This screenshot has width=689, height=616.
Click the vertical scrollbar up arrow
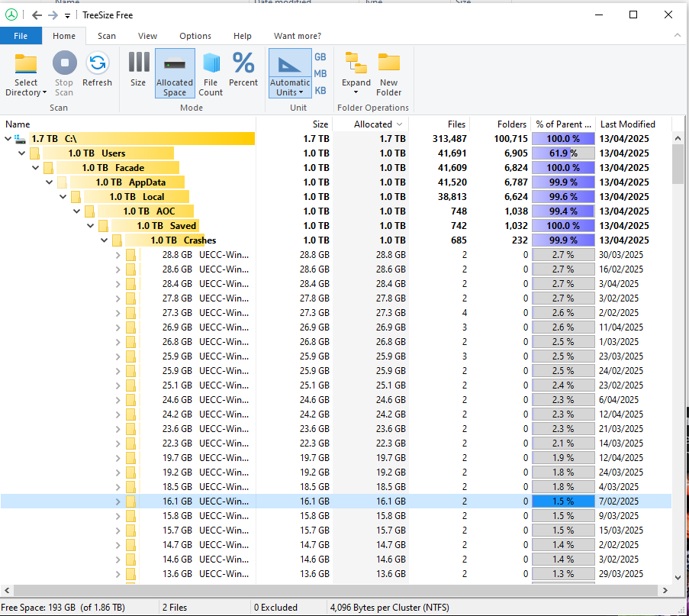[678, 139]
